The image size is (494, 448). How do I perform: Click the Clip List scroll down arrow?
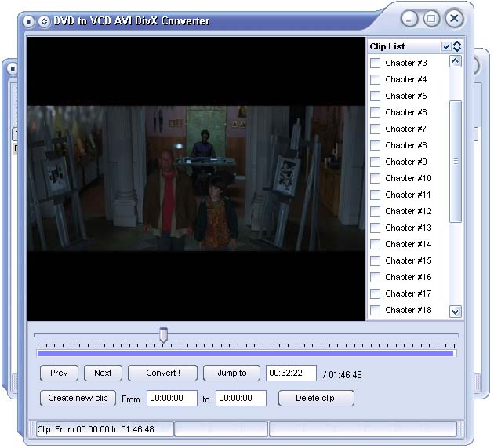point(456,311)
